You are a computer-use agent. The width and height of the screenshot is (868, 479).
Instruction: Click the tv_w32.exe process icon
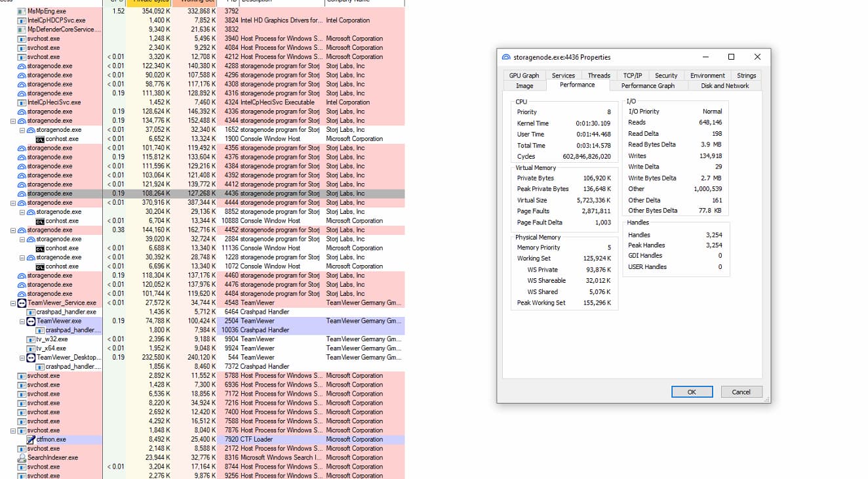click(31, 339)
